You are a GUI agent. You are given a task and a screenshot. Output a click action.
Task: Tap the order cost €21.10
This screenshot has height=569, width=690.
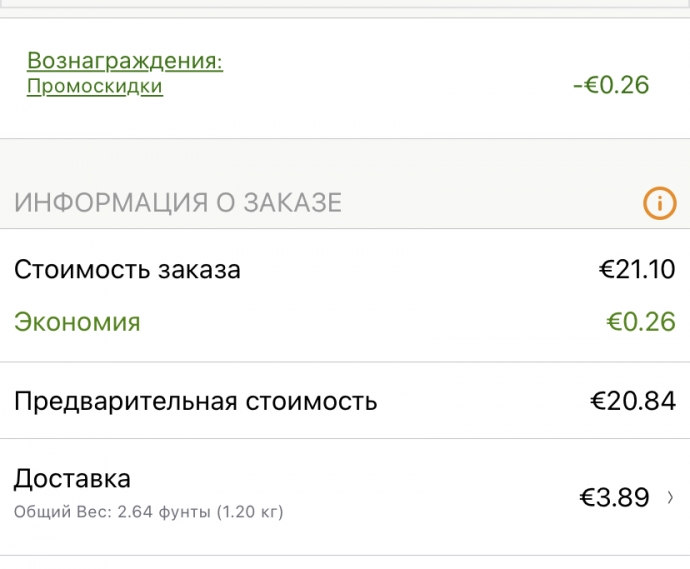coord(637,269)
